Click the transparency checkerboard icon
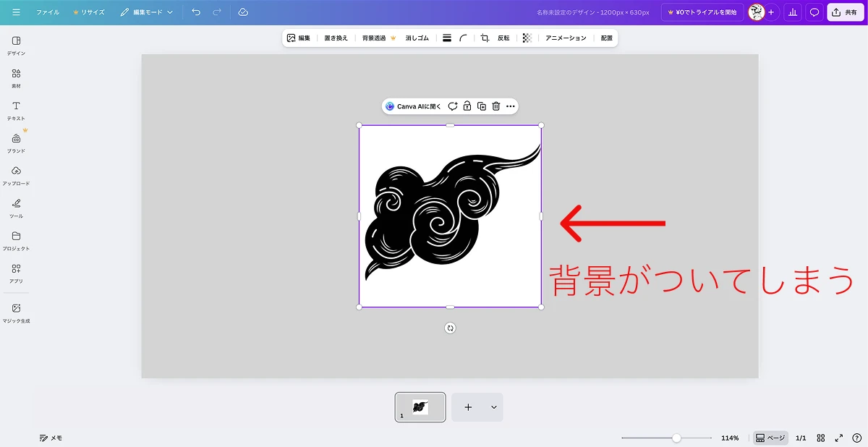Image resolution: width=868 pixels, height=447 pixels. (x=527, y=38)
